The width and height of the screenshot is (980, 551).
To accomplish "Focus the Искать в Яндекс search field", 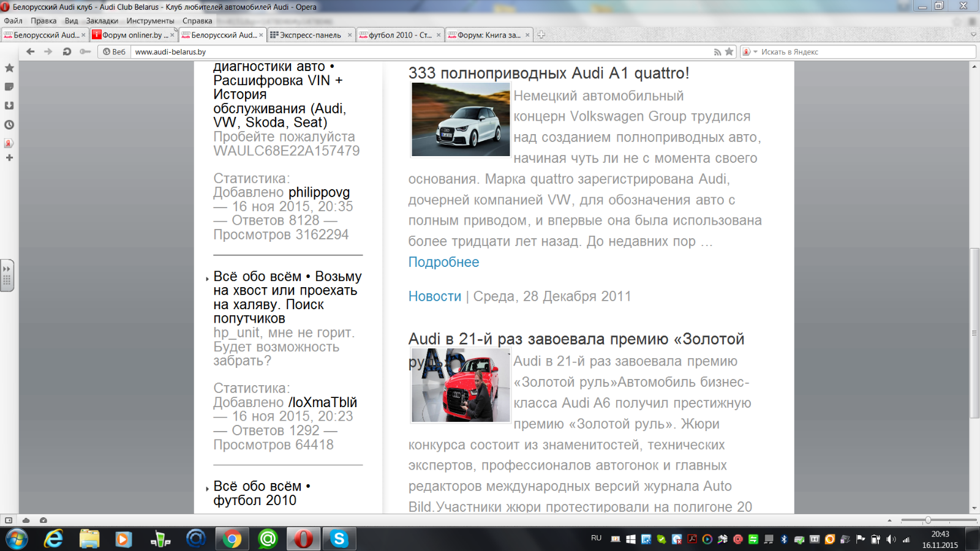I will 867,52.
